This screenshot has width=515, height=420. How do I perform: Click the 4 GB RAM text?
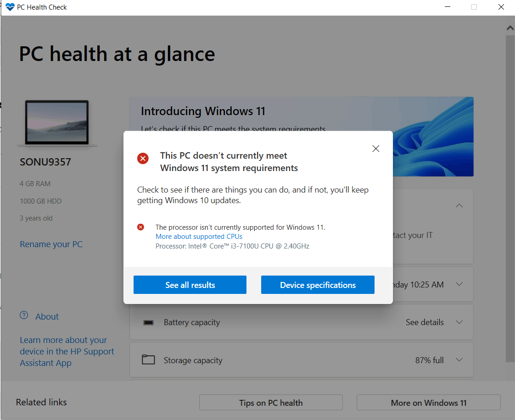35,184
